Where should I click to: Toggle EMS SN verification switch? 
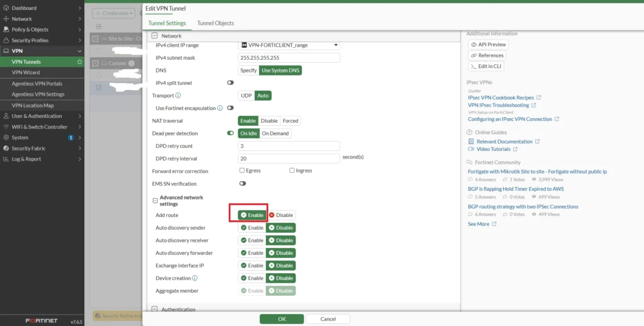pos(243,184)
